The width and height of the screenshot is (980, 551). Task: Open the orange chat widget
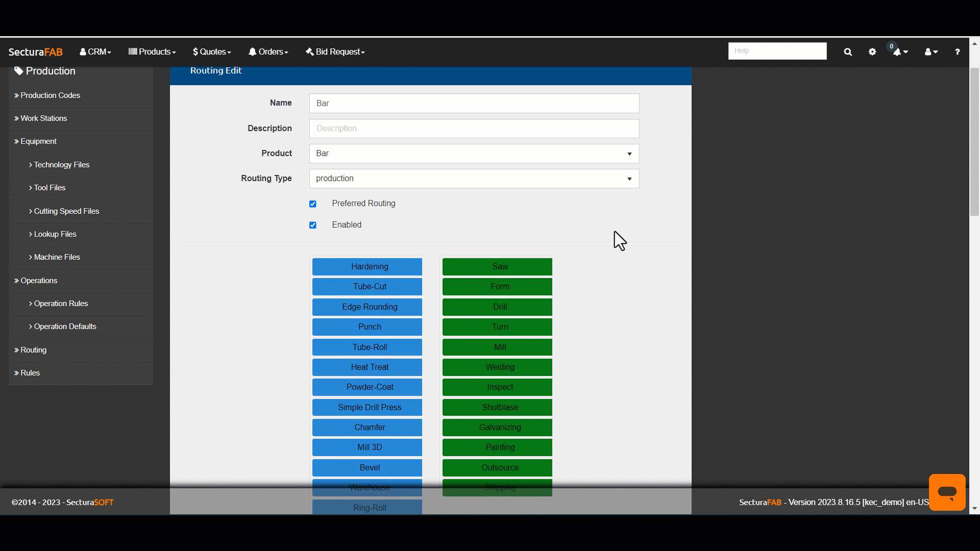pyautogui.click(x=947, y=492)
